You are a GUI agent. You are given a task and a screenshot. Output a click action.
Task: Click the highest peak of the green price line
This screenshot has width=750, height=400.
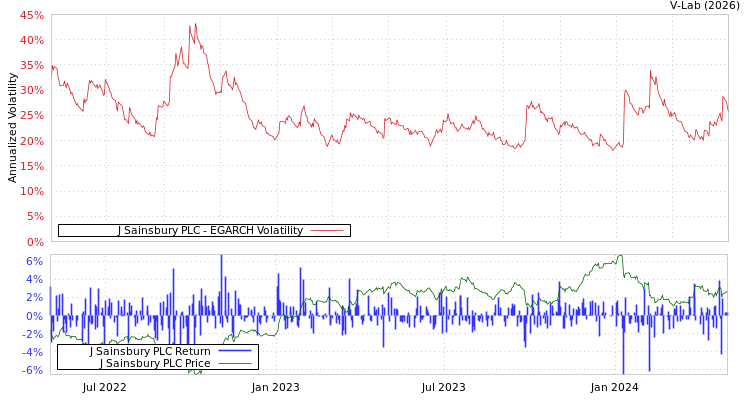(620, 256)
